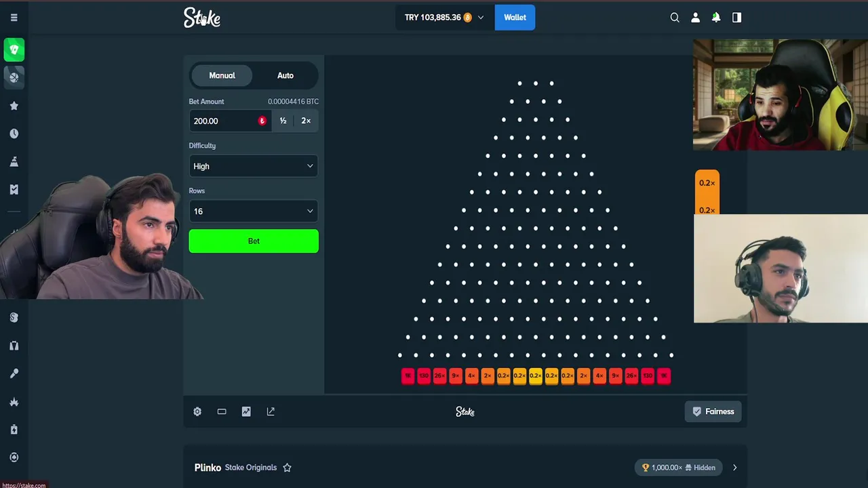Open the Difficulty dropdown set to High
Screen dimensions: 868x488
(254, 166)
